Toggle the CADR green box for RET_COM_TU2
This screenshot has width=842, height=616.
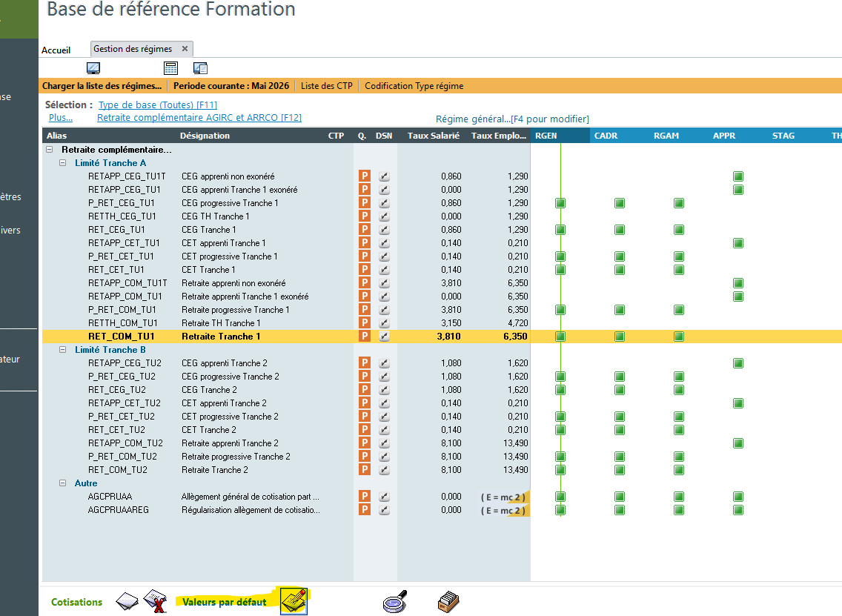(620, 470)
